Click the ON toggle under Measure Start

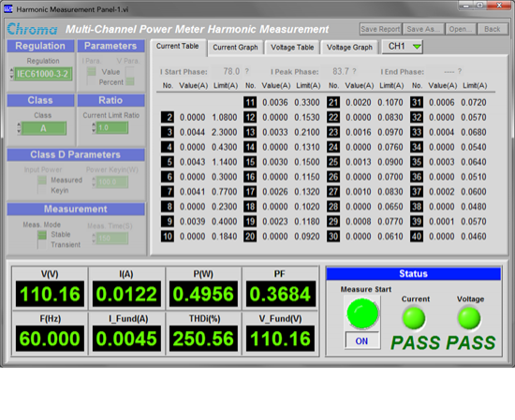362,340
